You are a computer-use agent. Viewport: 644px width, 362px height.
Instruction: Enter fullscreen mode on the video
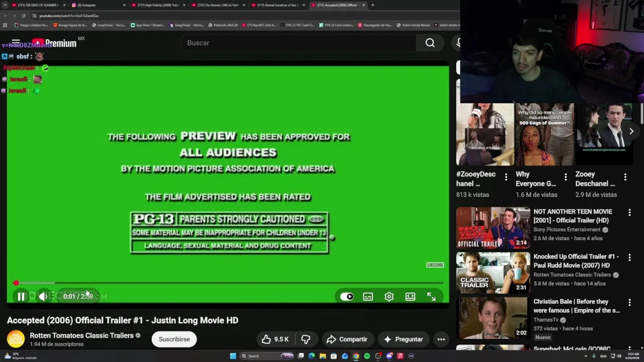click(431, 297)
